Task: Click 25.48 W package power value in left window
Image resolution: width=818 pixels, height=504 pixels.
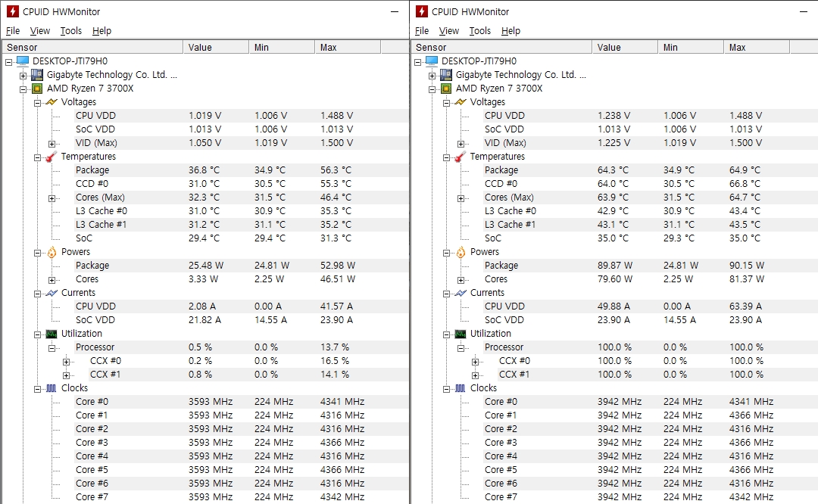Action: pyautogui.click(x=205, y=266)
